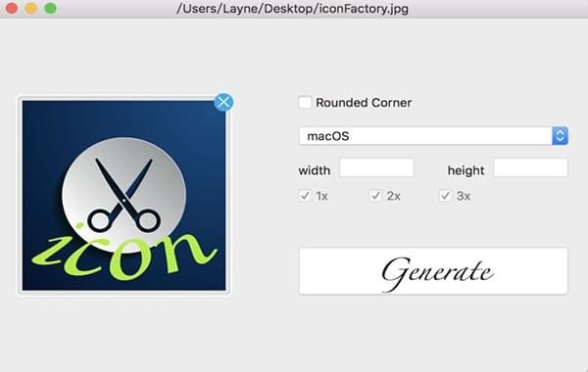
Task: Click the 'width' label text
Action: click(315, 170)
